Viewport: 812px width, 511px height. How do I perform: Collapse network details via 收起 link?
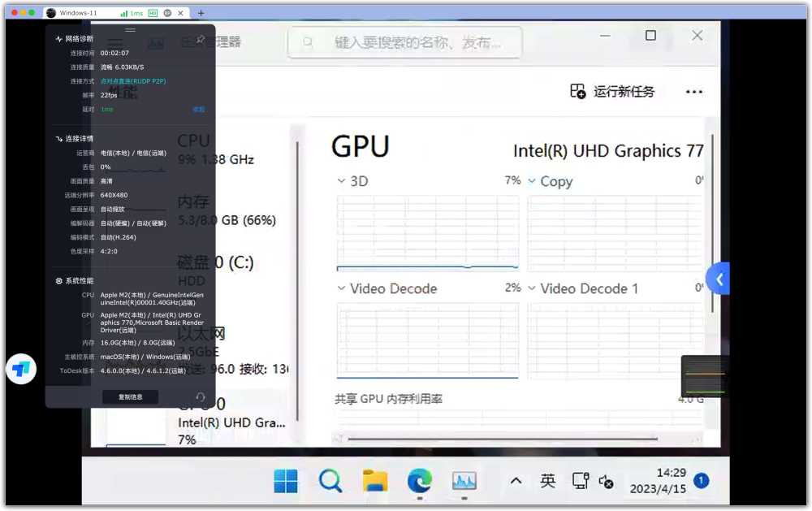[x=199, y=110]
